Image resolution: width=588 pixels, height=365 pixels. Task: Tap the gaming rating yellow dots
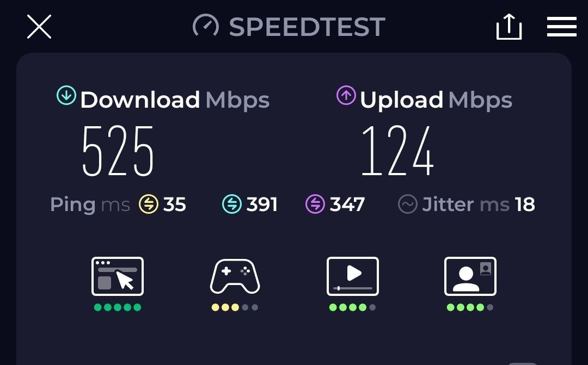click(x=235, y=307)
